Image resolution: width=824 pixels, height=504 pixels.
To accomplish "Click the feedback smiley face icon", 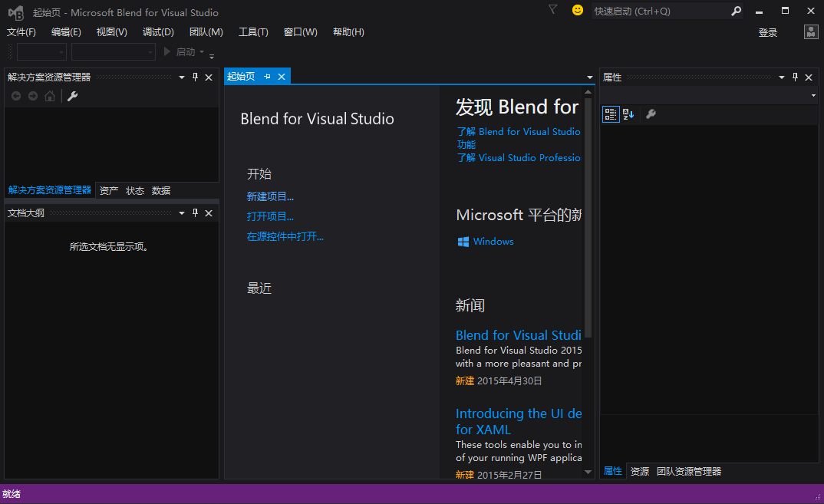I will click(x=578, y=10).
